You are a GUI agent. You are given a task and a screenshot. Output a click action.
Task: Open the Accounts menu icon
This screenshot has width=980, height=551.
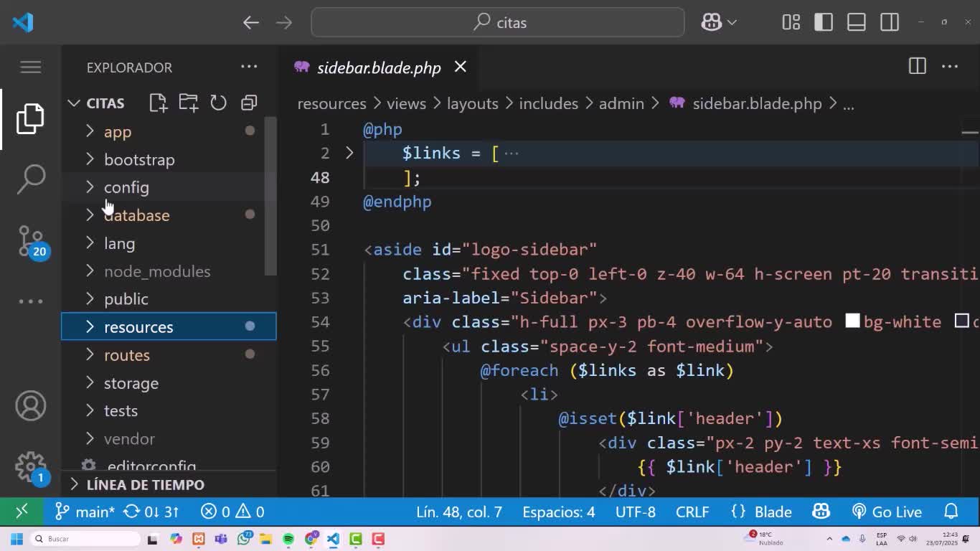[x=30, y=406]
